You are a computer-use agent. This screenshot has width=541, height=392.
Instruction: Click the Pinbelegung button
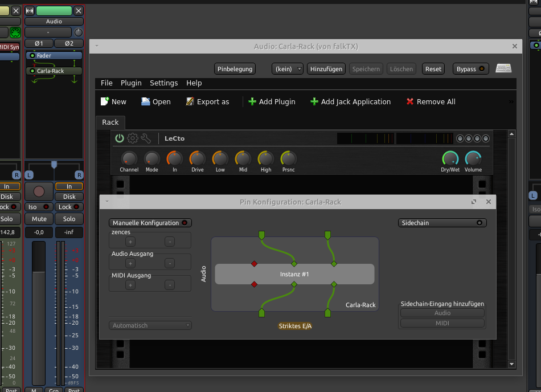(235, 69)
